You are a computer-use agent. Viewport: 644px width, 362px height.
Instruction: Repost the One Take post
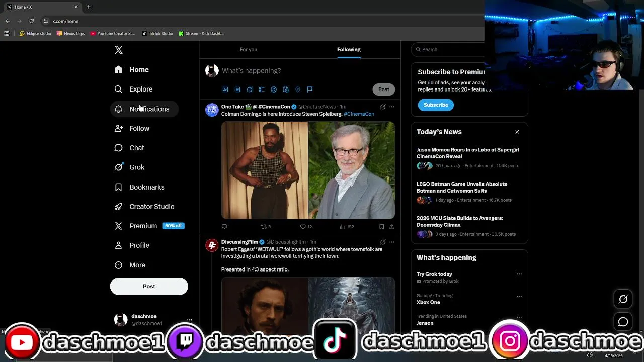(x=266, y=227)
